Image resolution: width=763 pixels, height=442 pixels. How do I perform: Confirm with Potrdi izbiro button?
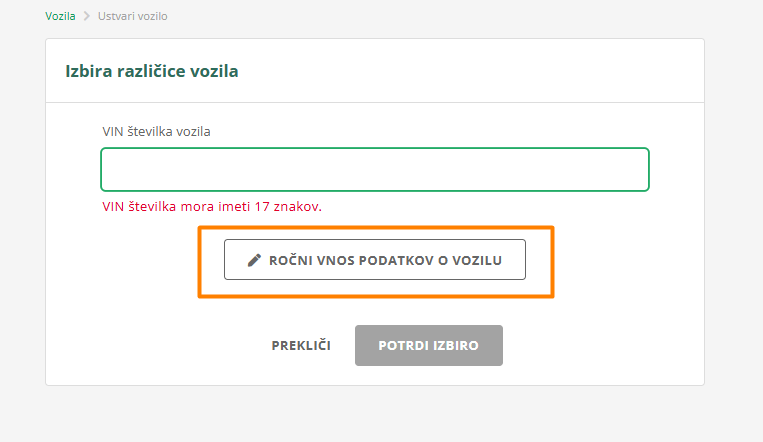coord(428,346)
